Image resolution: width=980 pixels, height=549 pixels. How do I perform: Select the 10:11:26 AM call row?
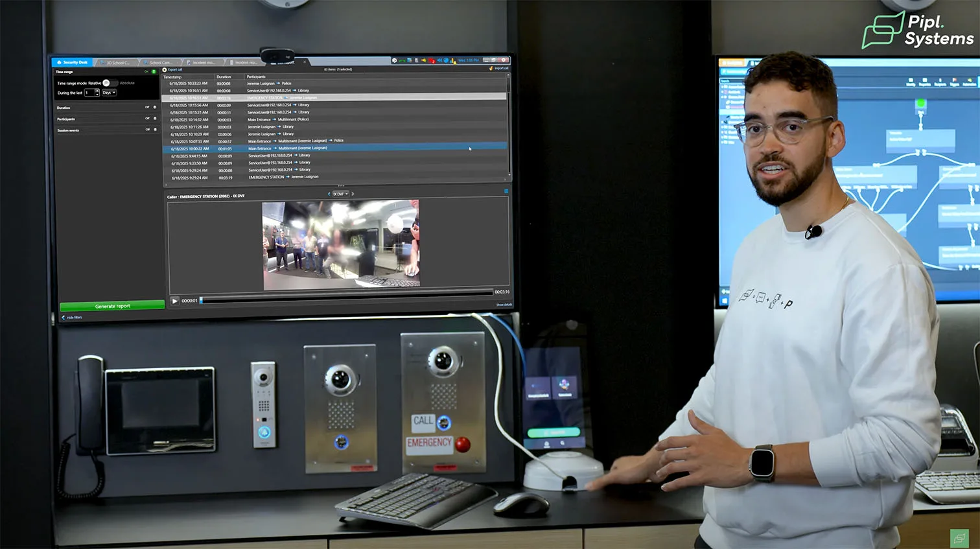point(334,126)
